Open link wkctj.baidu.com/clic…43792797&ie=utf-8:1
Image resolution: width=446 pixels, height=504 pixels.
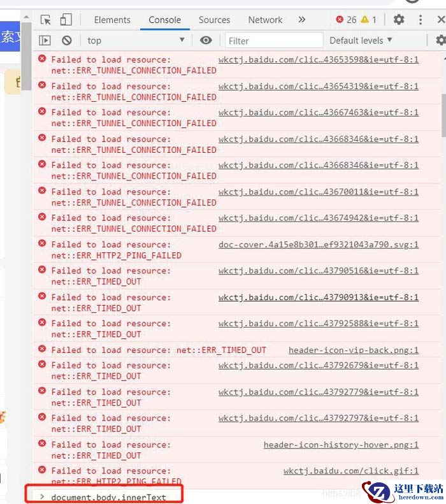319,418
